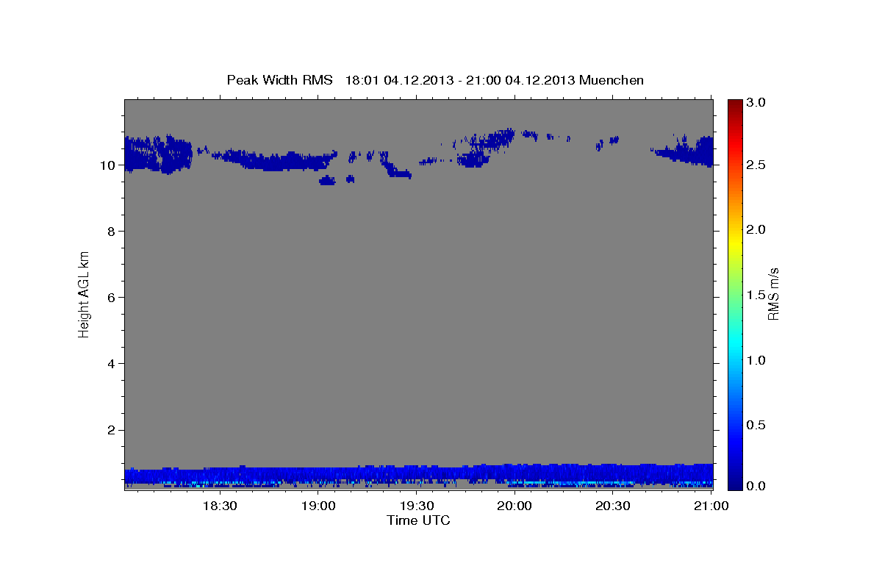
Task: Click the 20:00 time tick label
Action: pyautogui.click(x=514, y=506)
